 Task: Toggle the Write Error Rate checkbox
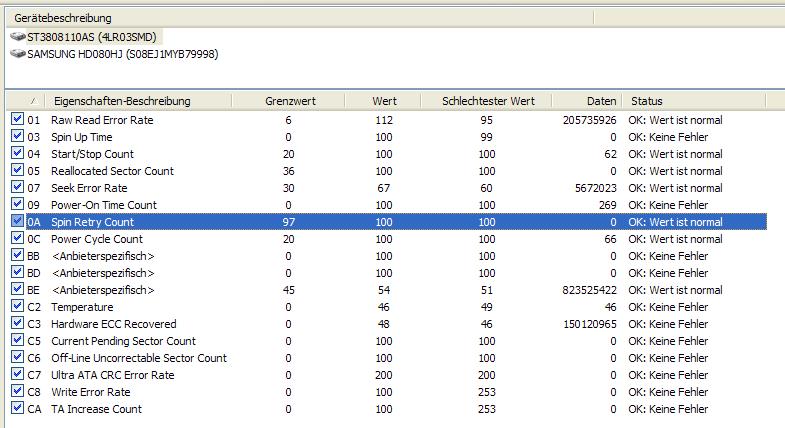[x=18, y=391]
